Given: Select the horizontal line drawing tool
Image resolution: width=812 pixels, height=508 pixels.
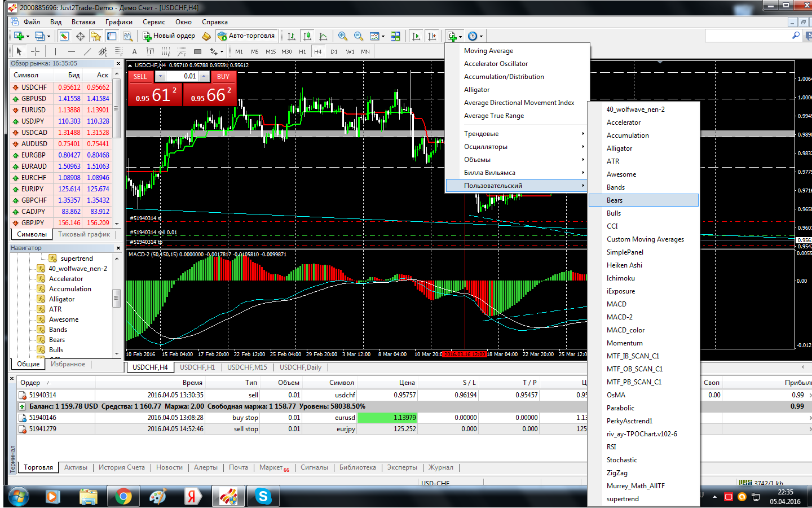Looking at the screenshot, I should click(x=71, y=51).
